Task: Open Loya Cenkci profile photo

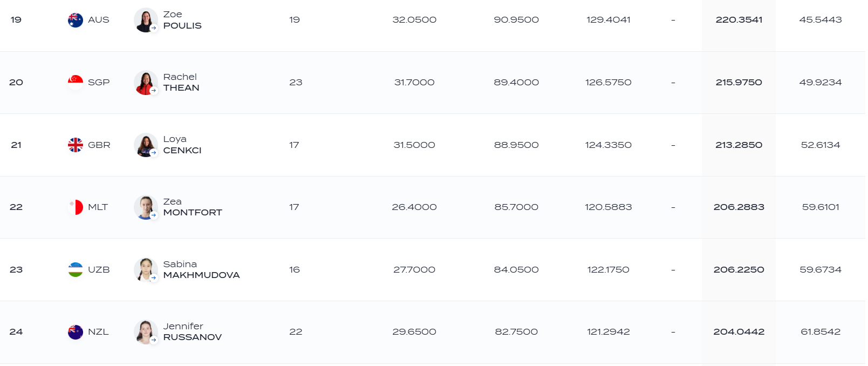Action: pyautogui.click(x=146, y=145)
